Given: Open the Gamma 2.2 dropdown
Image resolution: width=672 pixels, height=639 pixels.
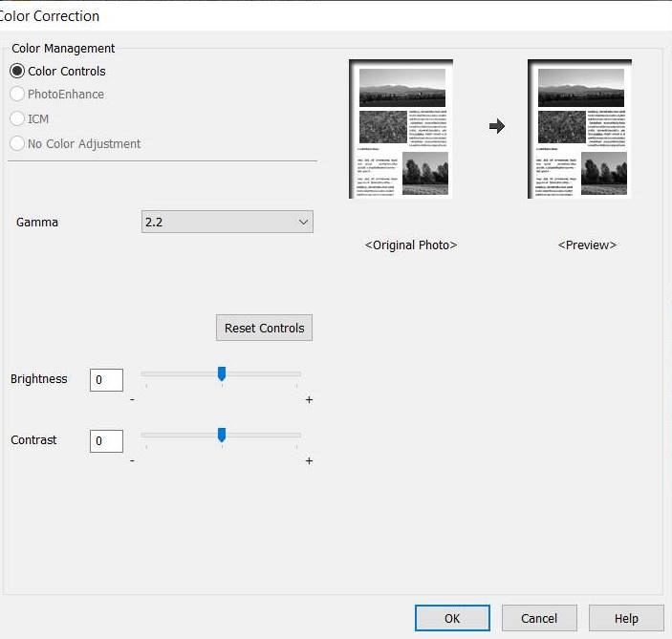Looking at the screenshot, I should 227,222.
